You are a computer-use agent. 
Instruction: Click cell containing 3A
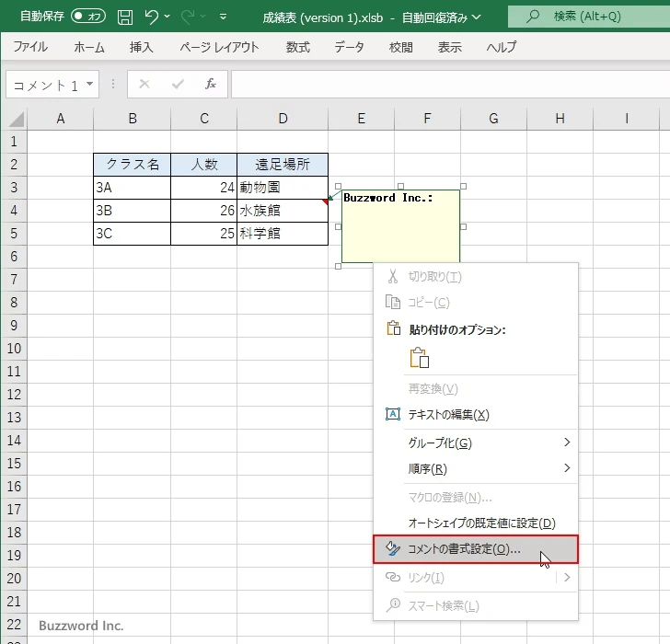132,188
